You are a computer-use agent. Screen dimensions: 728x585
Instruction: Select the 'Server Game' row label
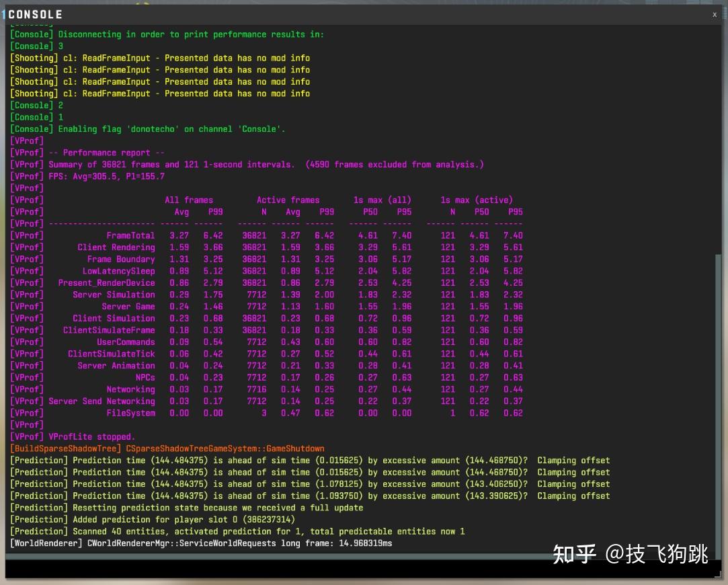[128, 307]
